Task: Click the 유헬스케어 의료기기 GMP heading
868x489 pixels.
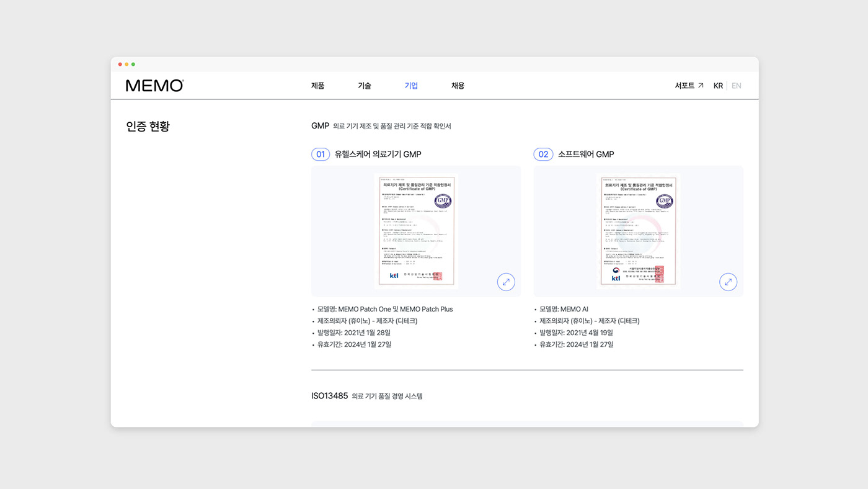Action: pyautogui.click(x=378, y=154)
